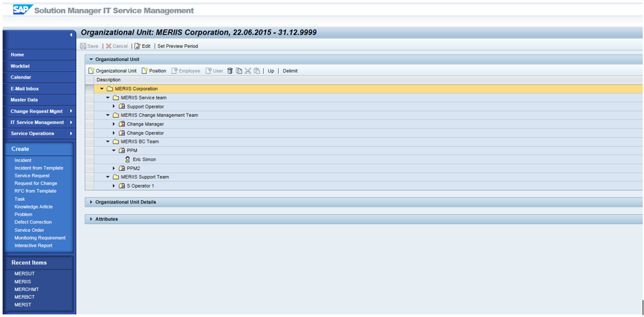Click the SAP logo
Screen dimensions: 644x317
[21, 9]
